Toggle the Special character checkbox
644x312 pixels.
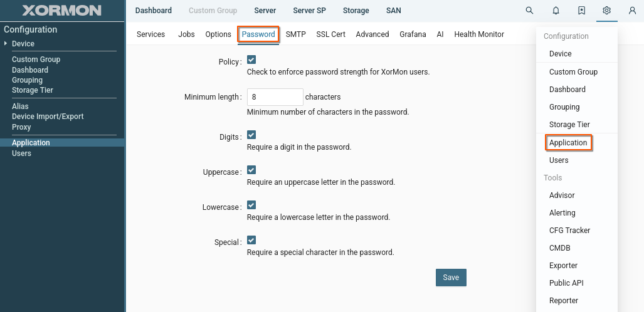pos(251,240)
